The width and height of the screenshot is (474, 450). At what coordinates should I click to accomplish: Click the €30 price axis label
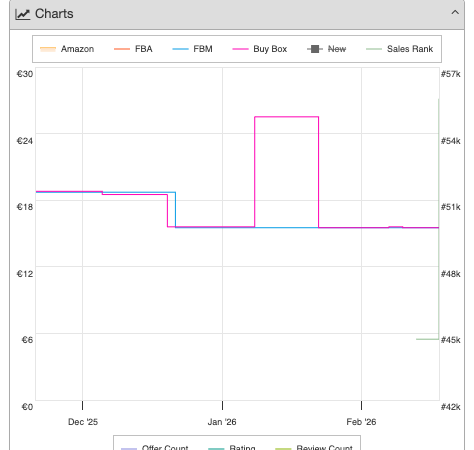coord(25,74)
